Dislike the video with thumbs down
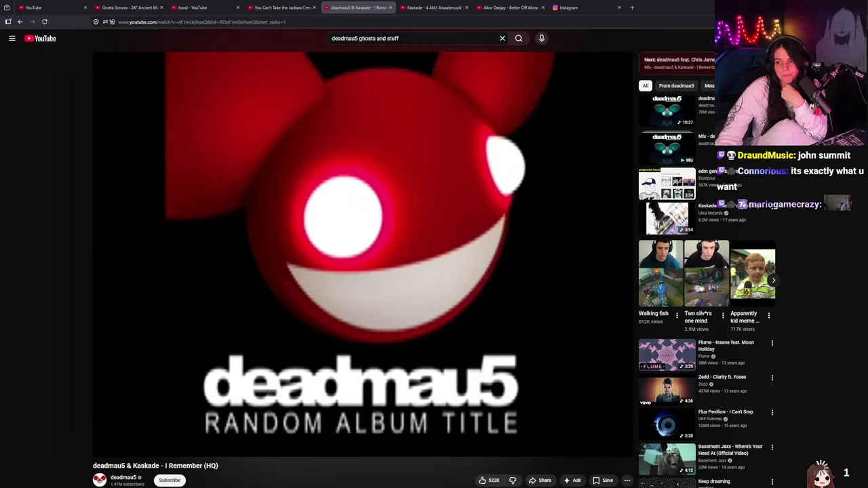 pos(513,481)
